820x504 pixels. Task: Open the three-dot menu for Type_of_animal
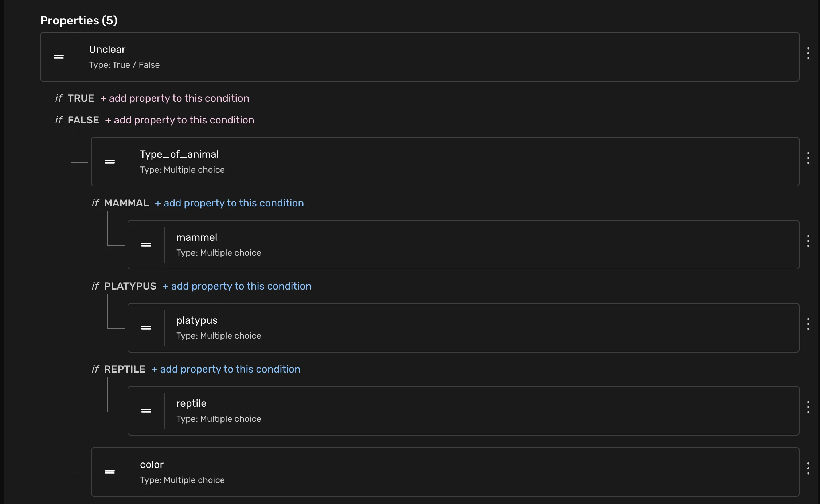coord(808,158)
